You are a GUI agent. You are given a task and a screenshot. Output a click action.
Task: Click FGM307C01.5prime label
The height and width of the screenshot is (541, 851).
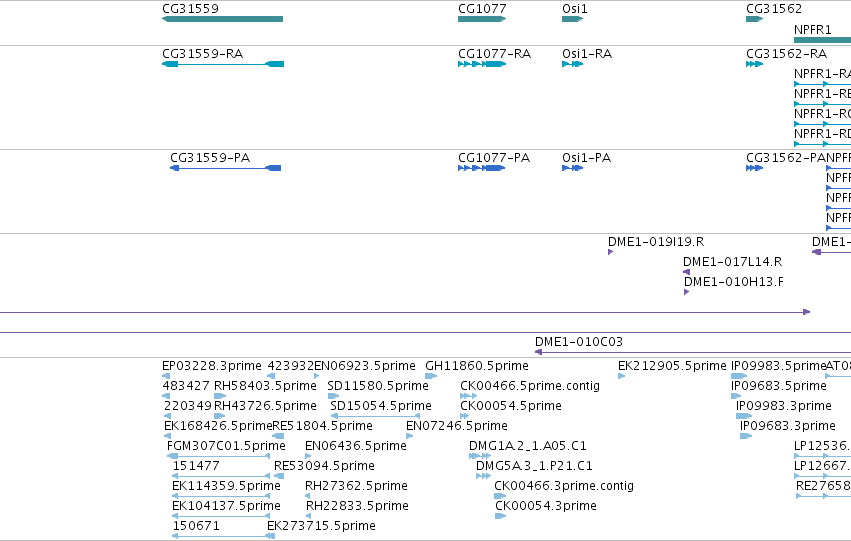coord(226,446)
